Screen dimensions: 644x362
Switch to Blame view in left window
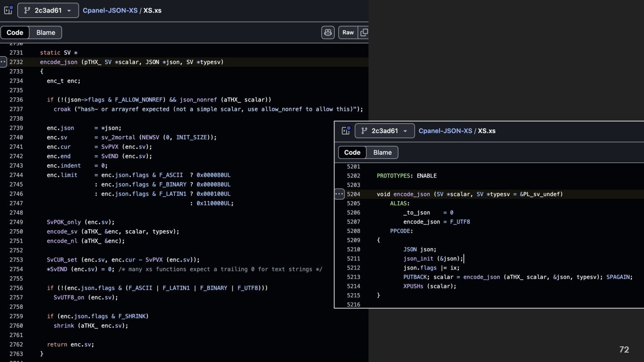46,33
